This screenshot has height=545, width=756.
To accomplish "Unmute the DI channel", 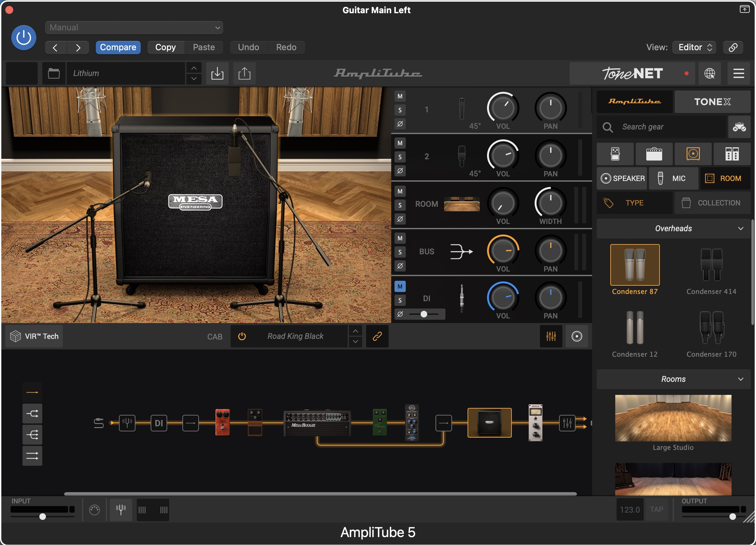I will 400,286.
